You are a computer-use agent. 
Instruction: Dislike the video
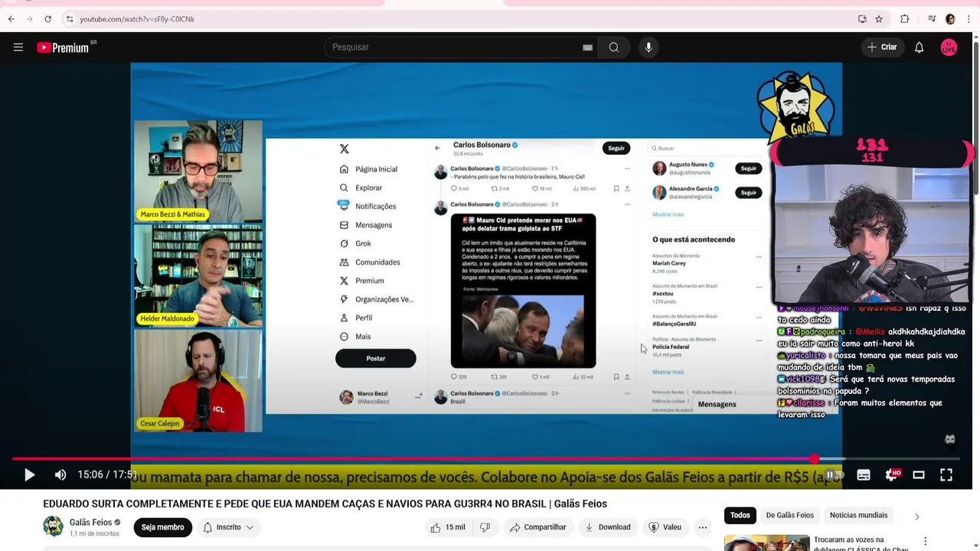tap(485, 527)
